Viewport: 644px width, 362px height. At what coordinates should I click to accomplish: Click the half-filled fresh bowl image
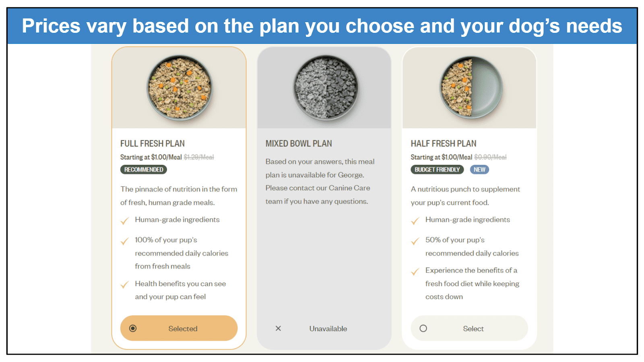coord(471,87)
